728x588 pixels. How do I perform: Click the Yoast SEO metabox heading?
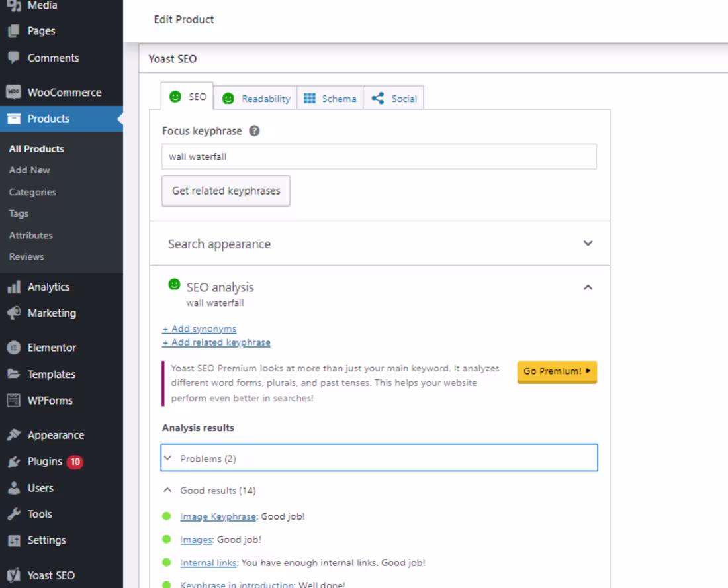[x=173, y=59]
